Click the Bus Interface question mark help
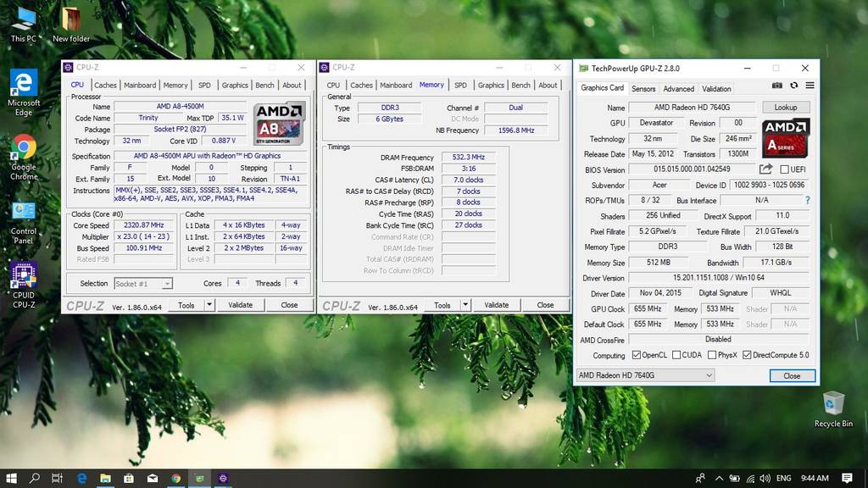Screen dimensions: 868x488 808,200
